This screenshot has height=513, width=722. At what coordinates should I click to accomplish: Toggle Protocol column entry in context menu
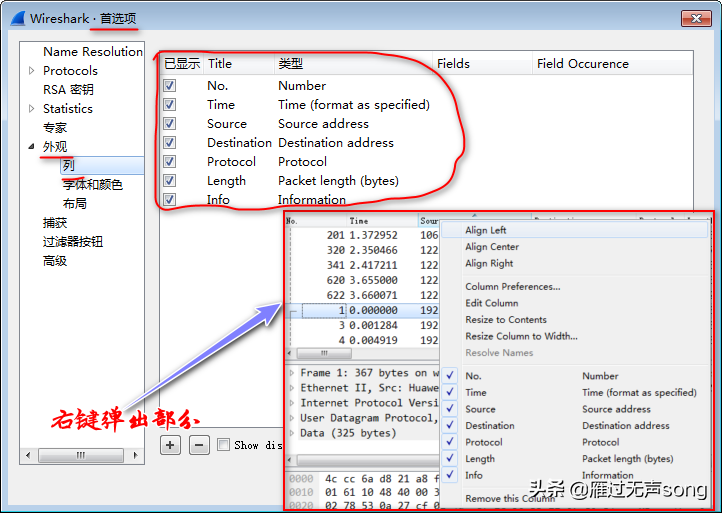[x=574, y=442]
